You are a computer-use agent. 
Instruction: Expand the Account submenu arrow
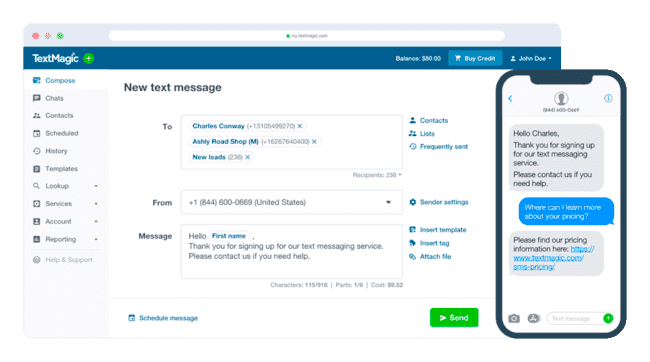click(x=96, y=222)
